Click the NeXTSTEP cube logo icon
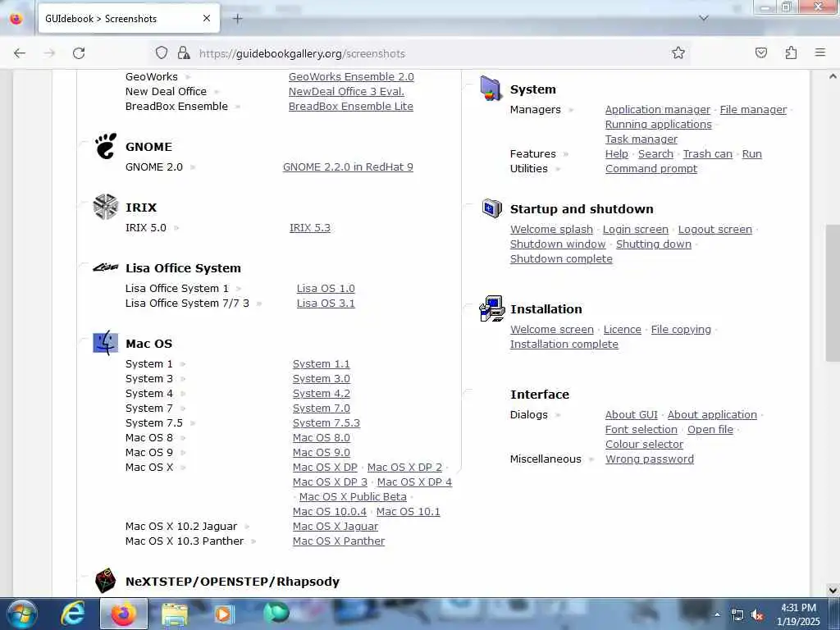 click(x=106, y=580)
